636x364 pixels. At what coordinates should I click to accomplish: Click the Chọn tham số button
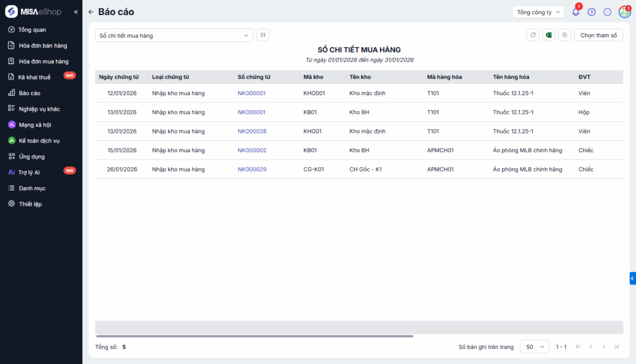pos(598,35)
